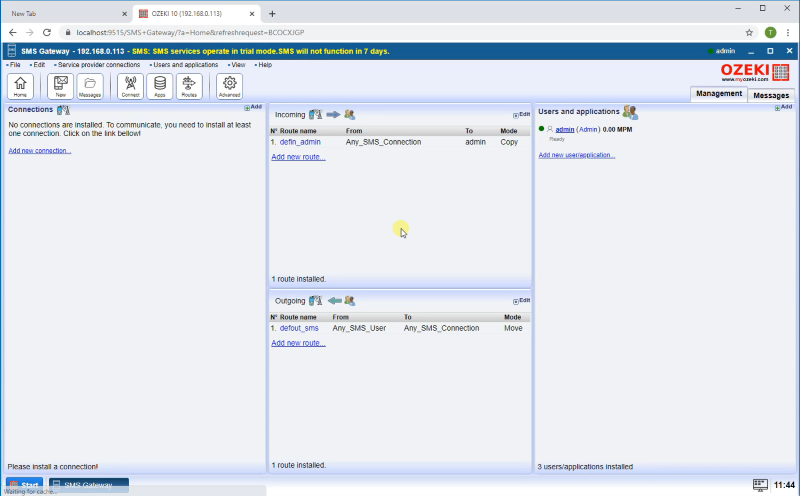Click the Move mode cell of defout_sms
800x496 pixels.
513,328
